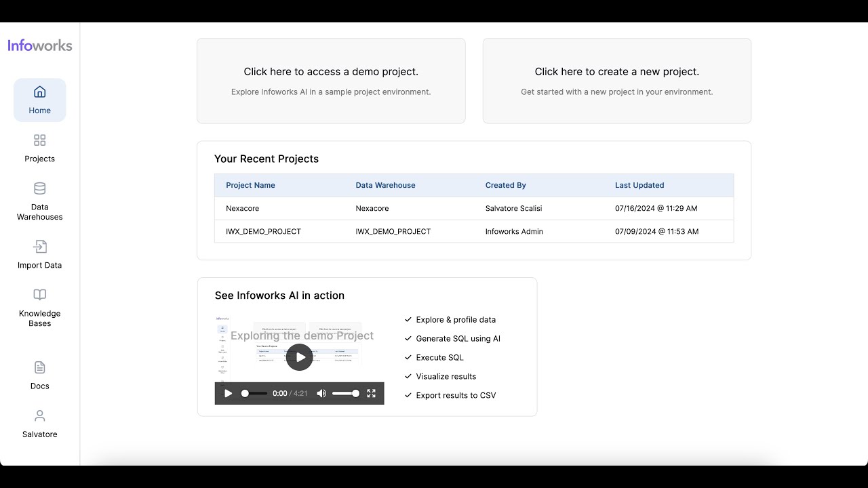868x488 pixels.
Task: Select the Docs menu label
Action: (40, 386)
